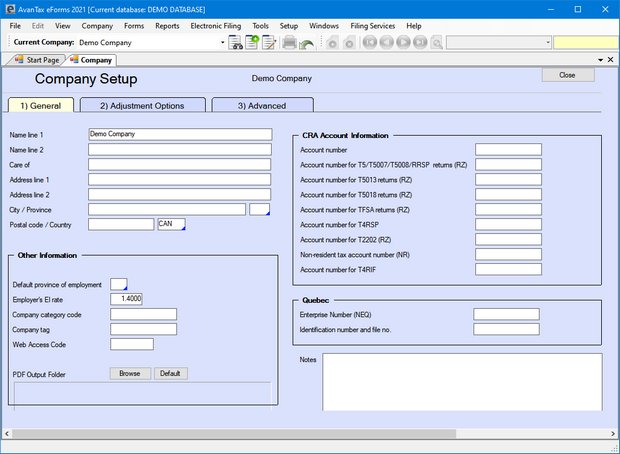Go to next record navigation button
Screen dimensions: 620x454
403,42
